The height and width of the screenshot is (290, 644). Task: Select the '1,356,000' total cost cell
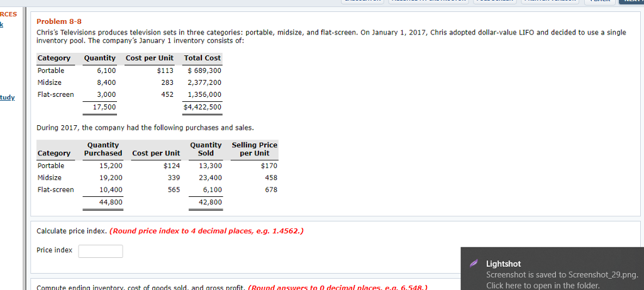[x=204, y=94]
